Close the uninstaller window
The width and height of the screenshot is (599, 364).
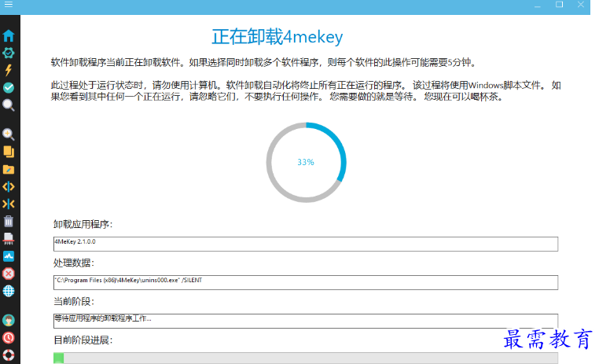pos(581,5)
